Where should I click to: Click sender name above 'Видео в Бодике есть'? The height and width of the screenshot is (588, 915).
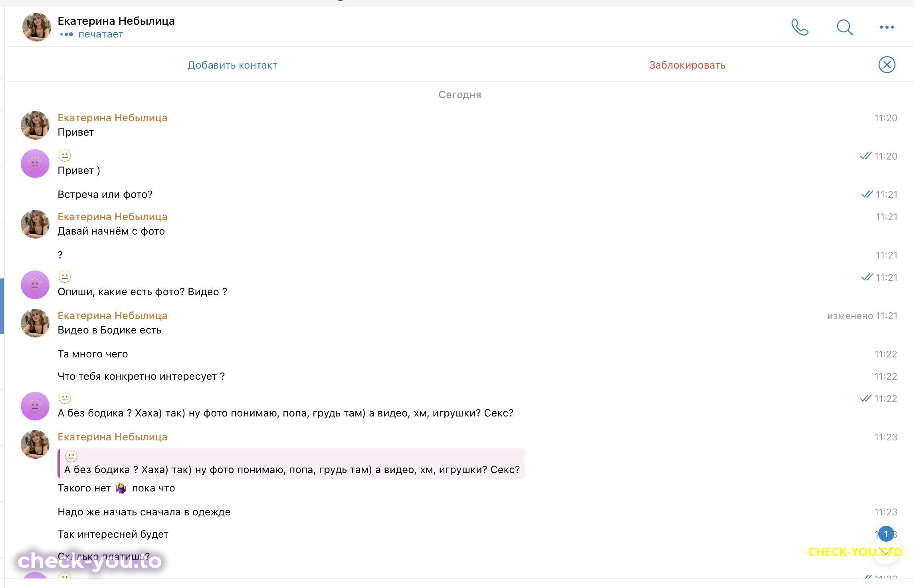(112, 316)
